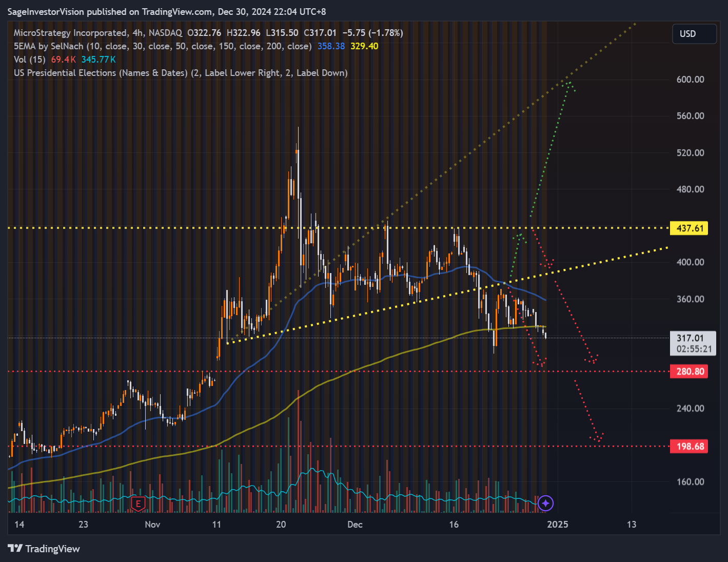Select the Vol (15) indicator legend
Screen dimensions: 728x562
(30, 60)
